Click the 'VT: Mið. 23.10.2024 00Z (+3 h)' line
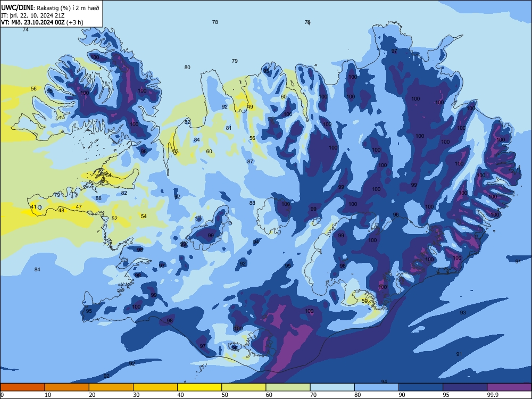This screenshot has width=532, height=399. [x=42, y=22]
